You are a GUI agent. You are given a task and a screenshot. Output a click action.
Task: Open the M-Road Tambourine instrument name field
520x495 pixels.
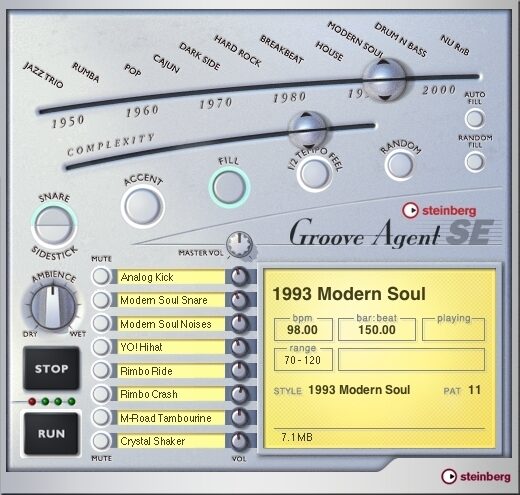(171, 418)
